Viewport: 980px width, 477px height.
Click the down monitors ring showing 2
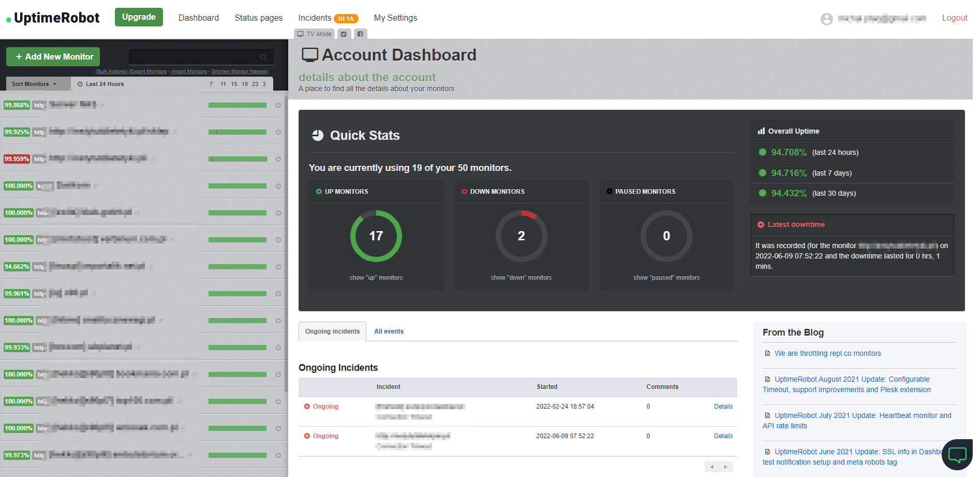click(x=521, y=236)
